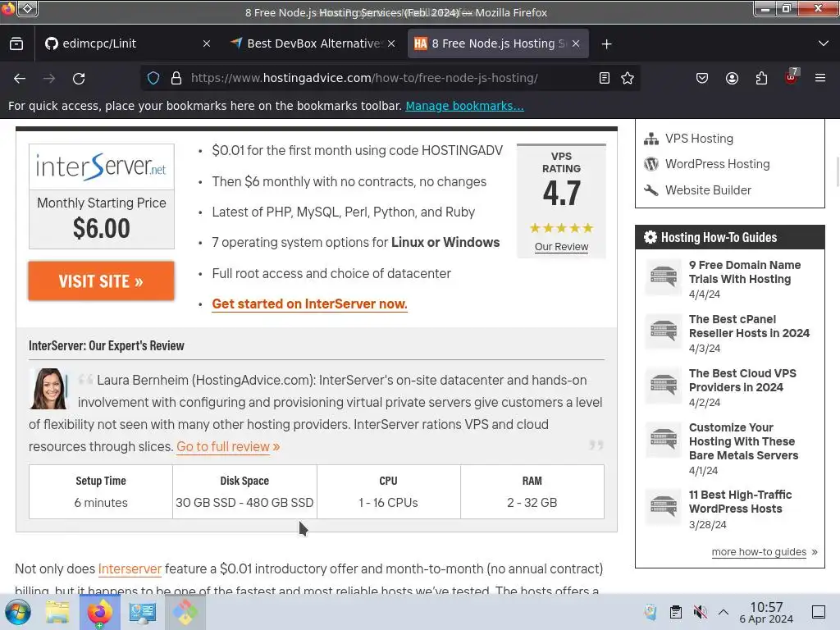Click the VPS Hosting network icon
The image size is (840, 630).
click(x=651, y=139)
